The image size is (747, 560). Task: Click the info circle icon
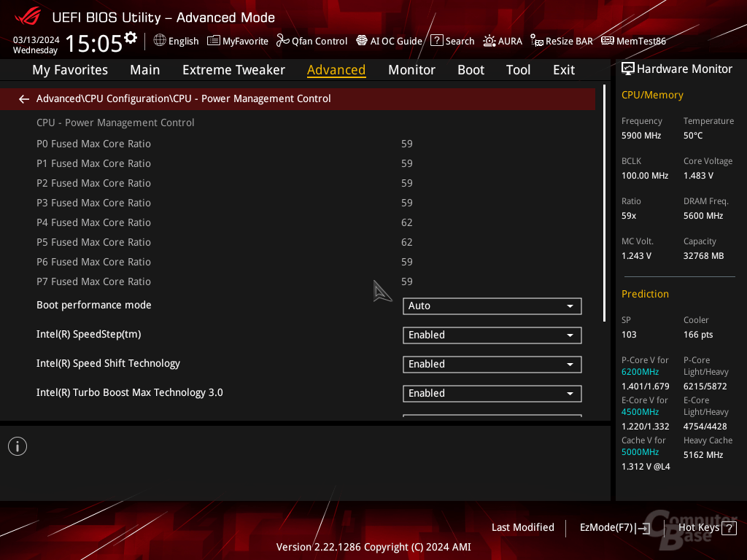pos(18,446)
